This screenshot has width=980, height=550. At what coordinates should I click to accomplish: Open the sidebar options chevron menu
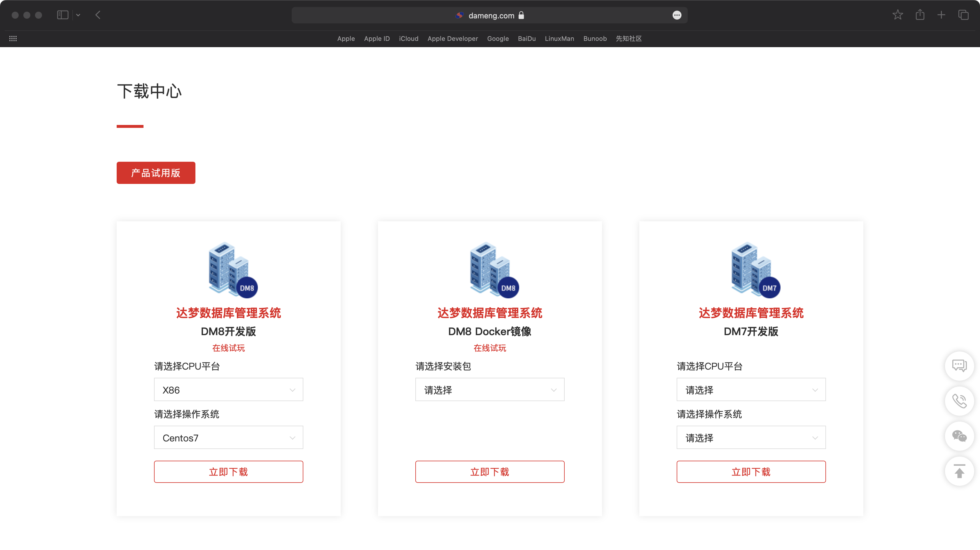click(x=78, y=15)
